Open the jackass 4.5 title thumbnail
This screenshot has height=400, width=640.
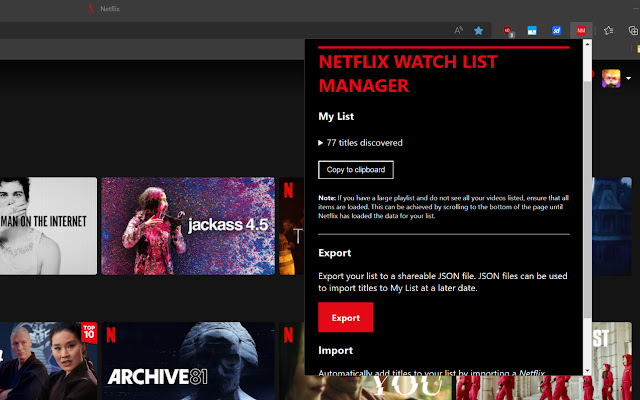tap(188, 226)
